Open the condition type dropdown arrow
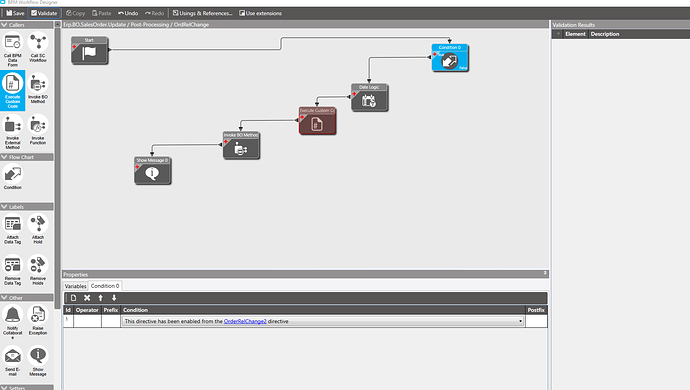 [x=520, y=321]
